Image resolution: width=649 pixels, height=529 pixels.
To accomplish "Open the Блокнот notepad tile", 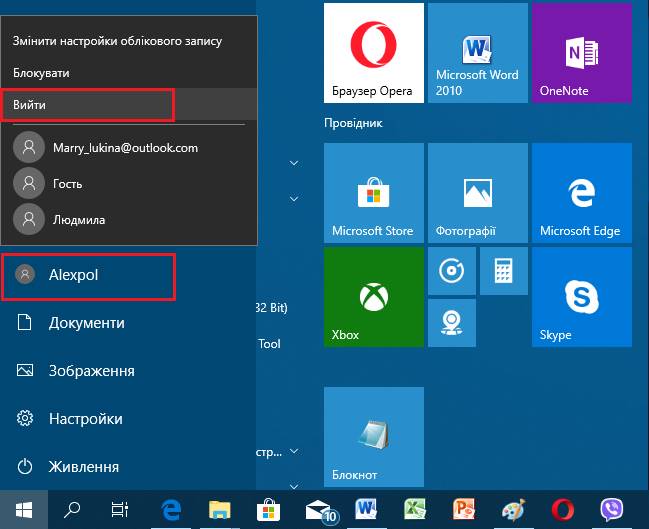I will (373, 437).
